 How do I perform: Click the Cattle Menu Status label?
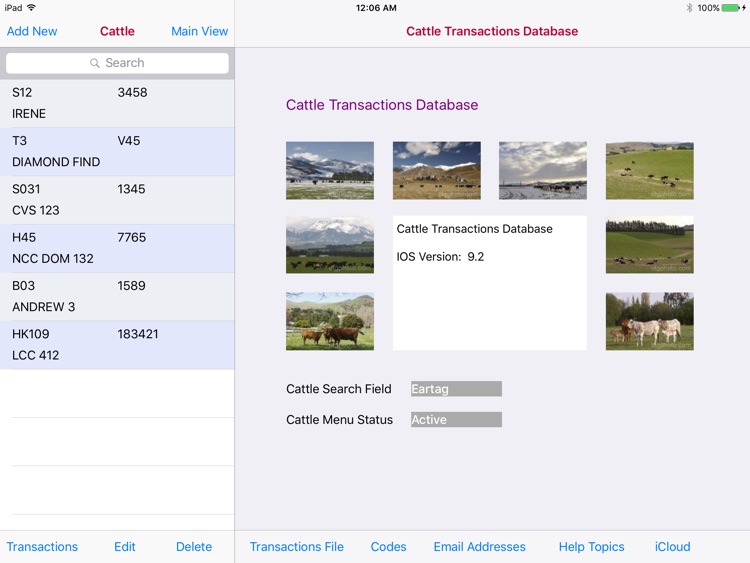point(340,419)
